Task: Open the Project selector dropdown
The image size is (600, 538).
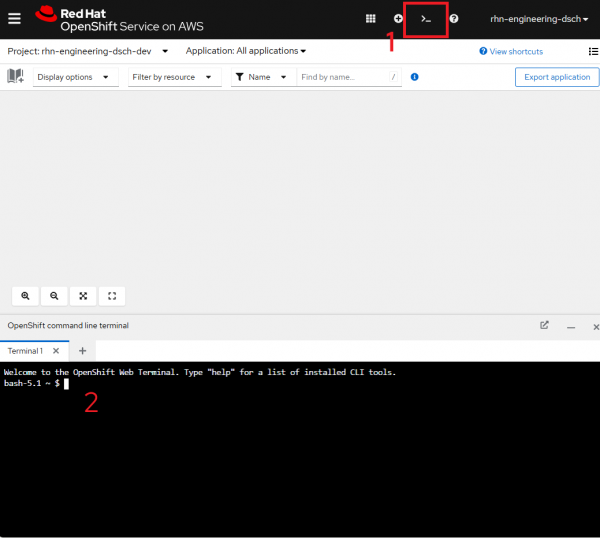Action: (x=87, y=51)
